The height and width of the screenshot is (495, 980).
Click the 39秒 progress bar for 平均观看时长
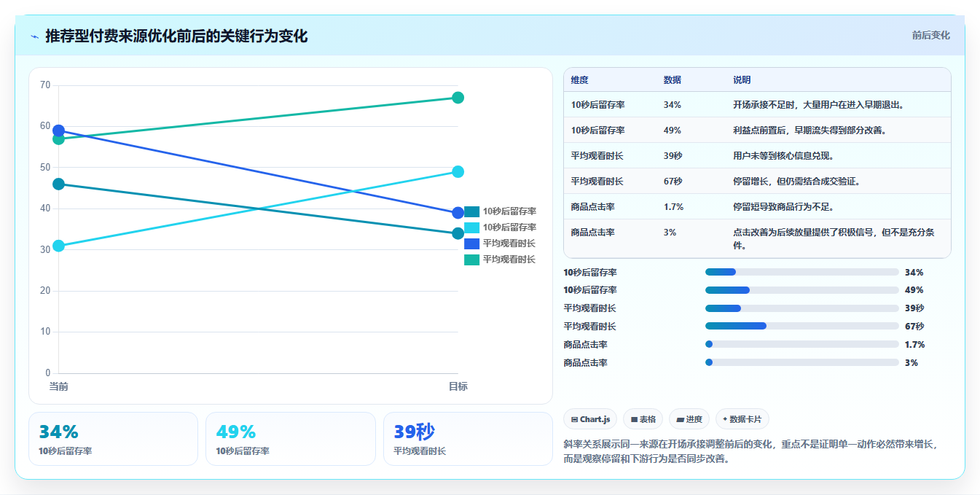(x=801, y=308)
